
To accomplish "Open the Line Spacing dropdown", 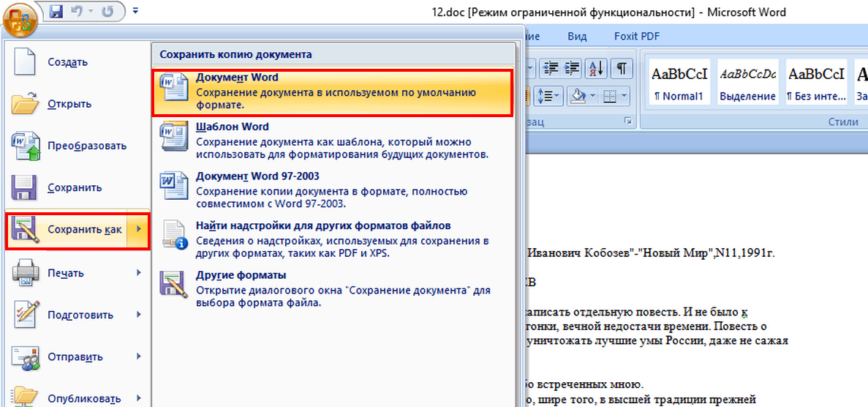I will (x=548, y=97).
